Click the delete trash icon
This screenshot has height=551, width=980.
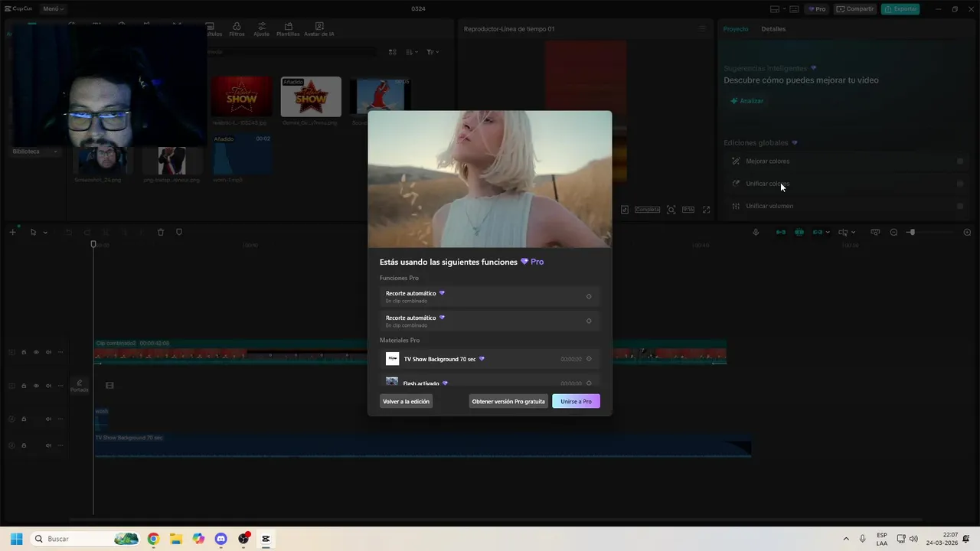click(161, 232)
